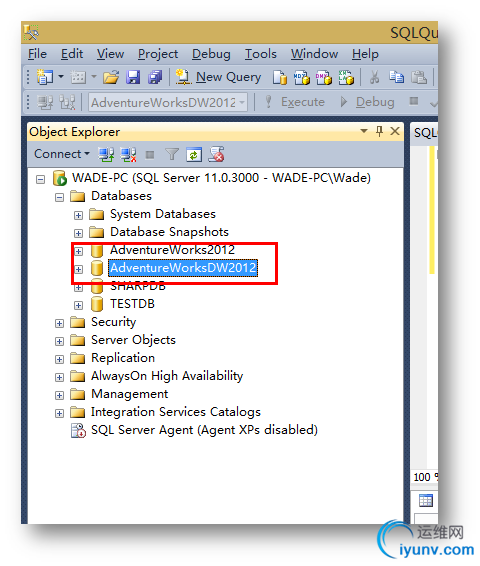Viewport: 480px width, 566px height.
Task: Click the Cancel Executing Query stop icon
Action: click(x=414, y=101)
